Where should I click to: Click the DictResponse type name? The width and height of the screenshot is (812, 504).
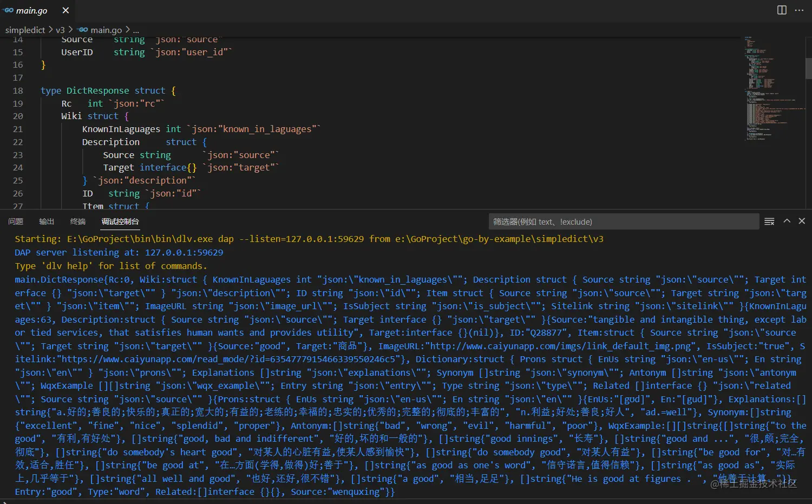(x=97, y=90)
